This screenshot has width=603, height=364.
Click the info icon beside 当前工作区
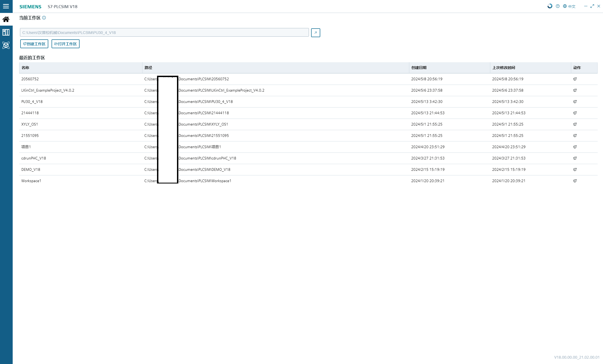(44, 18)
